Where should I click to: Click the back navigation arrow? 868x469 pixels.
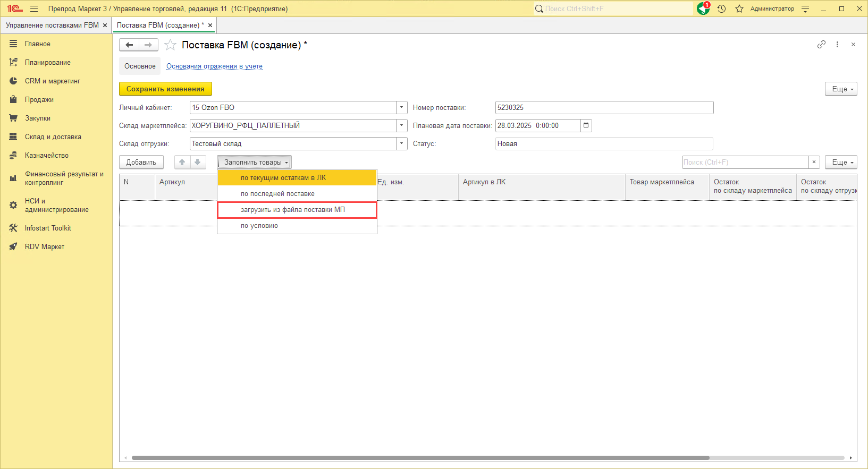(129, 45)
